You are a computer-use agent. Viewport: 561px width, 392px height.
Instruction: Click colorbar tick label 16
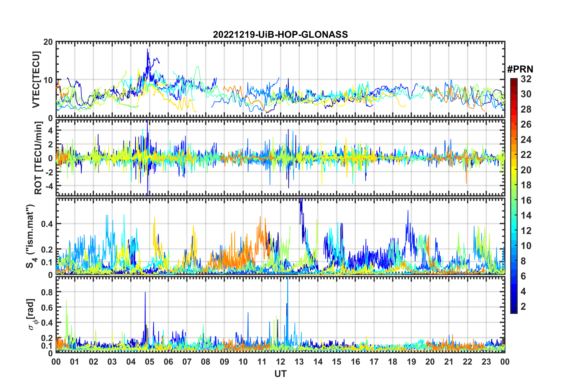pos(526,200)
